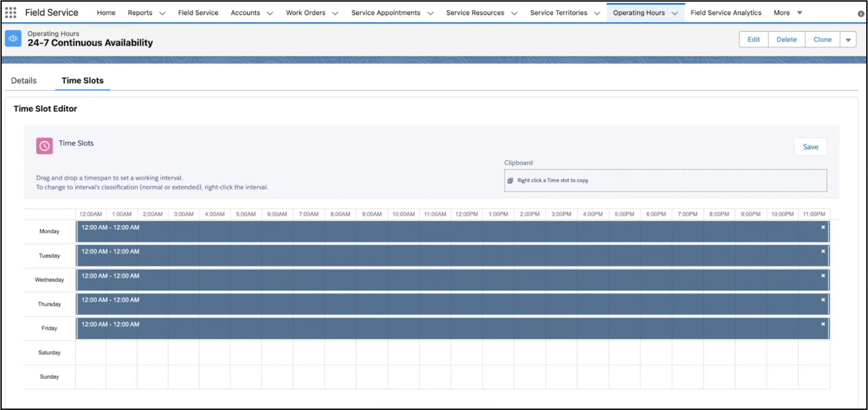Switch to the Details tab
Image resolution: width=868 pixels, height=410 pixels.
pyautogui.click(x=24, y=80)
